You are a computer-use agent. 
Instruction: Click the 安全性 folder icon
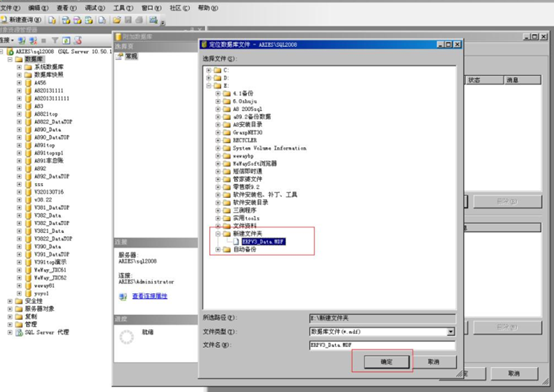point(19,301)
